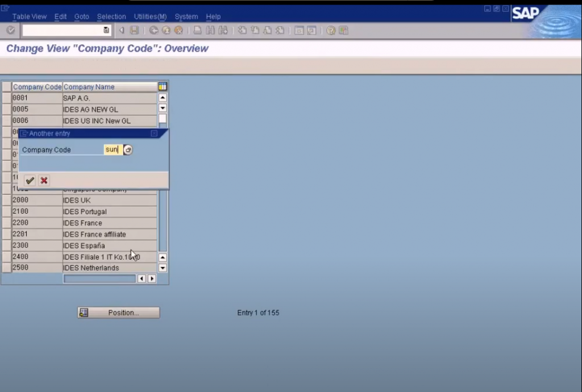582x392 pixels.
Task: Open the Goto menu
Action: point(82,16)
